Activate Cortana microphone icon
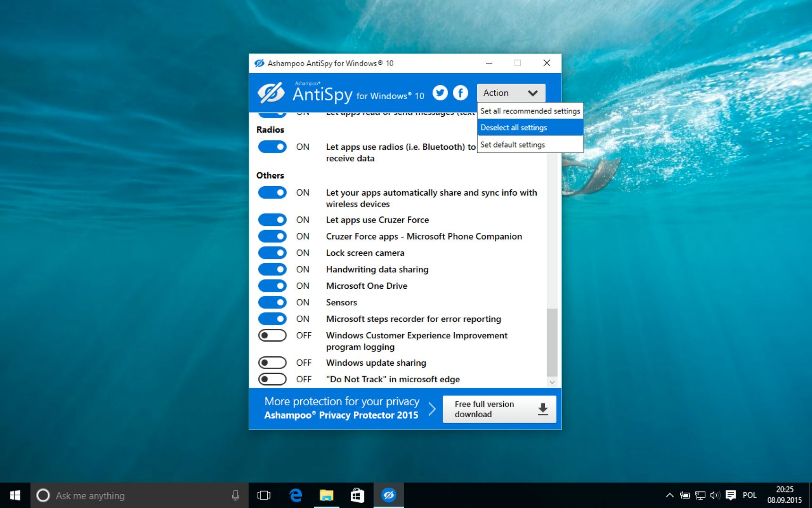Screen dimensions: 812x508 click(x=236, y=495)
